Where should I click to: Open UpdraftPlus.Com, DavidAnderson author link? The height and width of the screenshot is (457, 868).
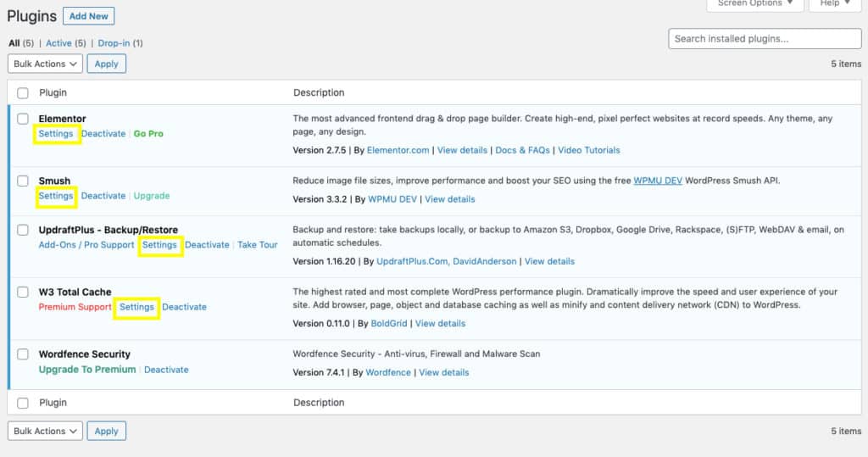447,261
